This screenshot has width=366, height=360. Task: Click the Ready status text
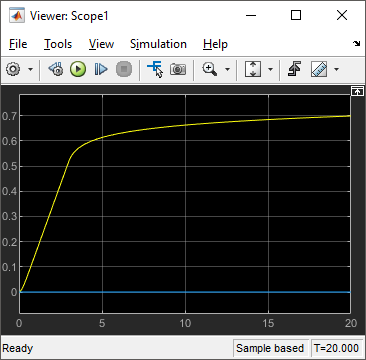[18, 348]
